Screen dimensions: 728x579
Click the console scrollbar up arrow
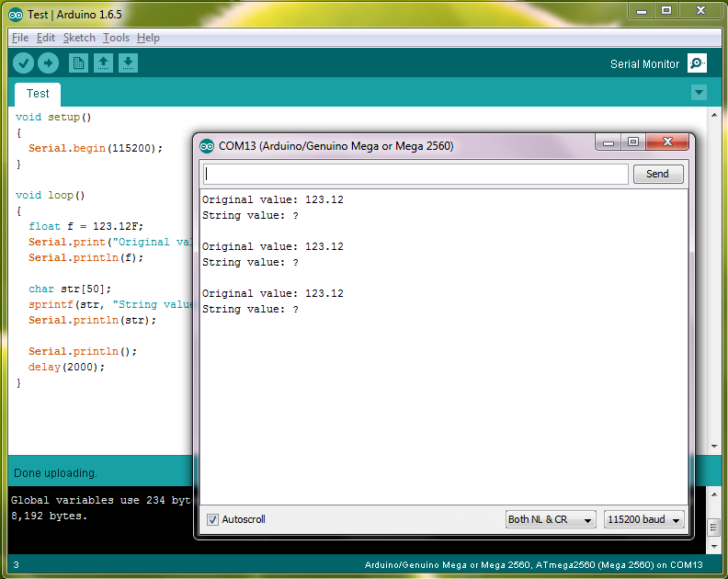tap(714, 494)
